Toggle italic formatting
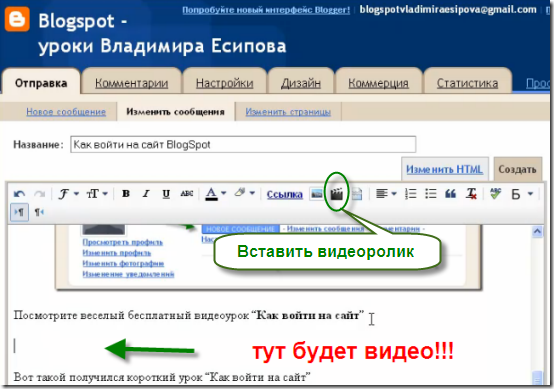Image resolution: width=554 pixels, height=389 pixels. coord(146,194)
